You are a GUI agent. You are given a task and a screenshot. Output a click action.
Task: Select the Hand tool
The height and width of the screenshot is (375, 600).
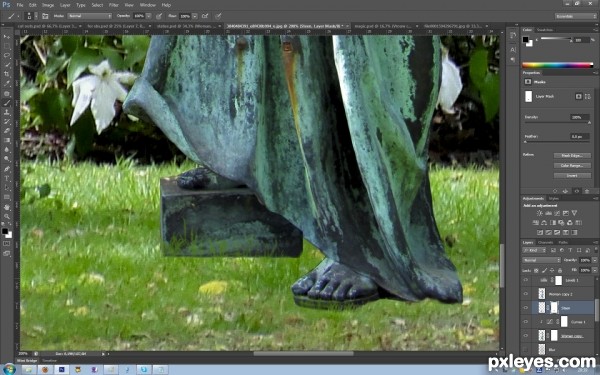(7, 207)
